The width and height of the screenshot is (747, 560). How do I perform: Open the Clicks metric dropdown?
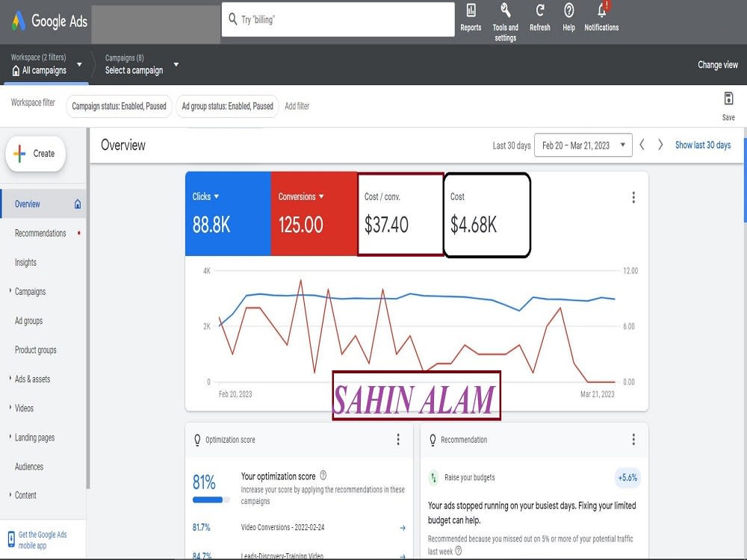click(x=217, y=196)
